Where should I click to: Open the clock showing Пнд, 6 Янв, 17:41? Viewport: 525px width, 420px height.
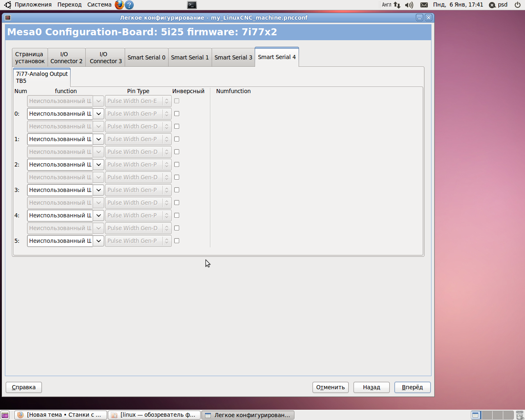click(x=458, y=5)
